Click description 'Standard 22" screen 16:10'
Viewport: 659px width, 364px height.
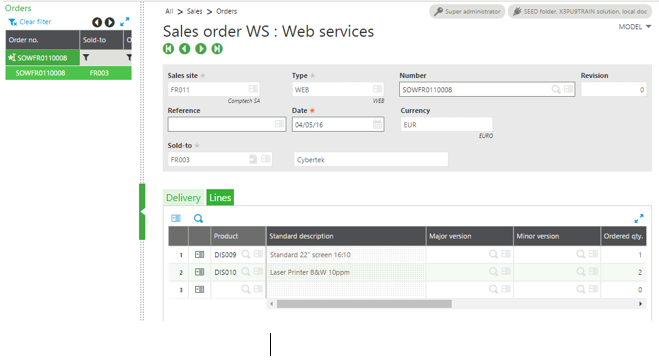click(310, 255)
